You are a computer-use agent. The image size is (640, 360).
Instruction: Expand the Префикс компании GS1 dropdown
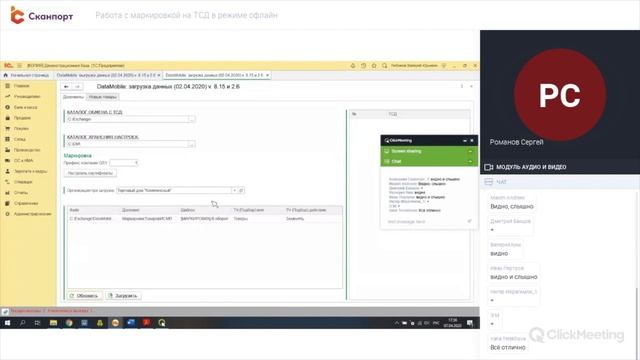(x=136, y=163)
